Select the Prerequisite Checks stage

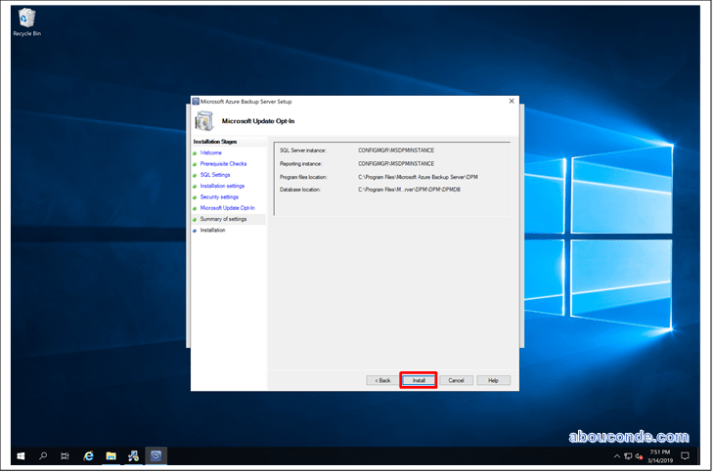223,163
